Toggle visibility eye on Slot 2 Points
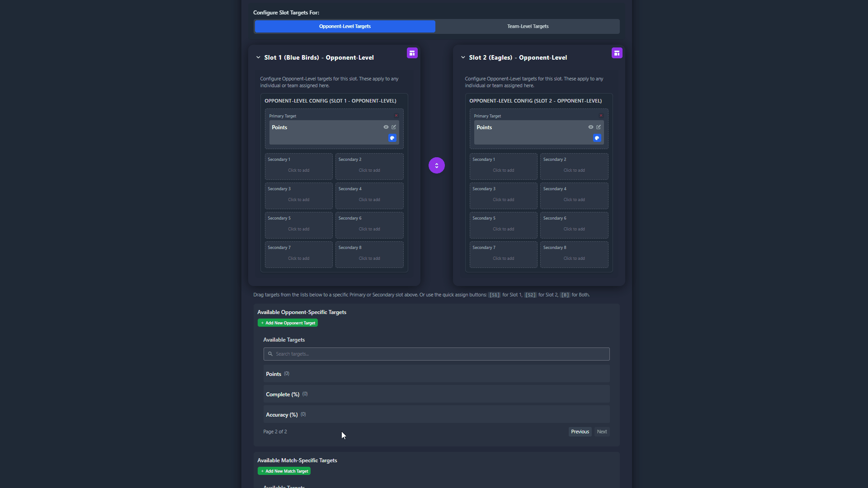This screenshot has width=868, height=488. click(591, 127)
